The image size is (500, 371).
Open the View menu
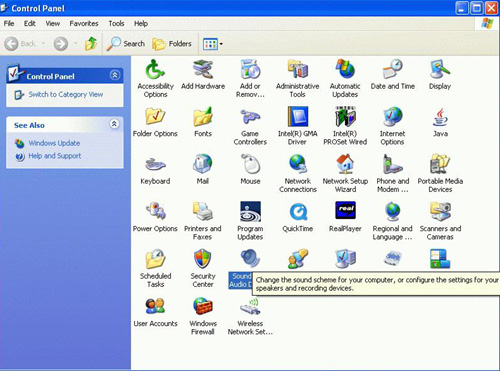(53, 24)
